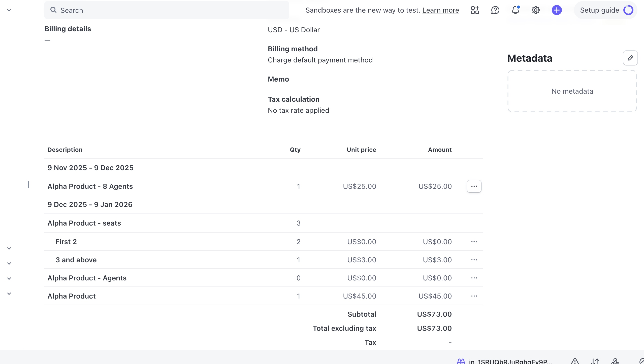The height and width of the screenshot is (364, 644).
Task: Open the help question mark icon
Action: click(495, 10)
